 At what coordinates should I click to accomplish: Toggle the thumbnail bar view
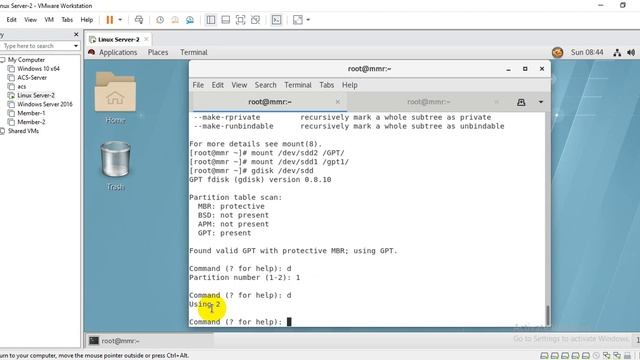click(x=225, y=20)
